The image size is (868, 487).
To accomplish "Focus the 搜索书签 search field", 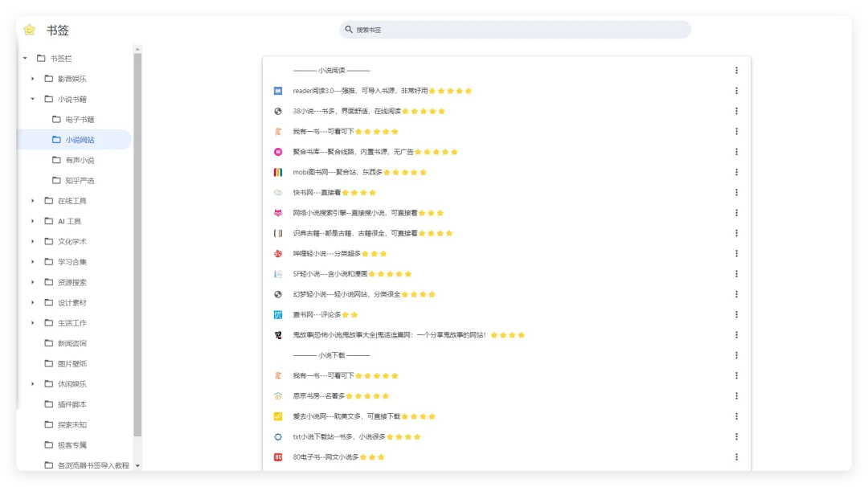I will (515, 30).
